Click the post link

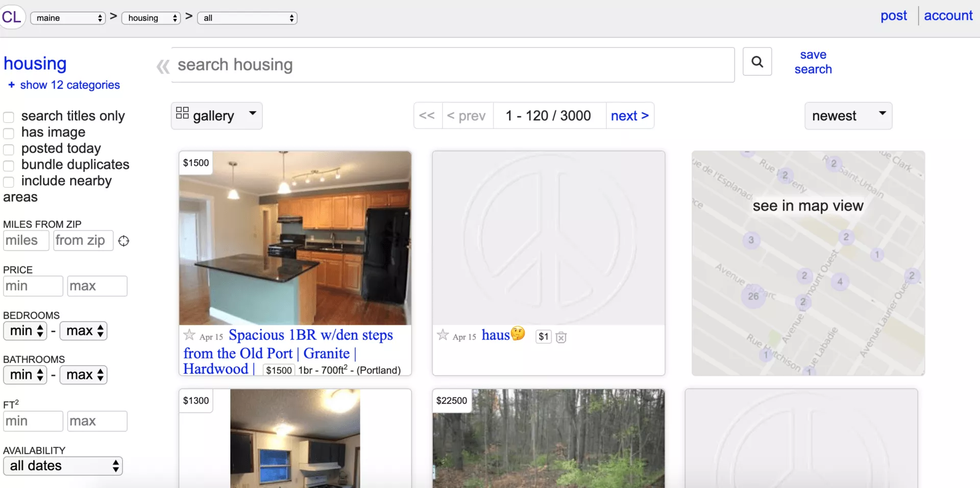pos(894,16)
